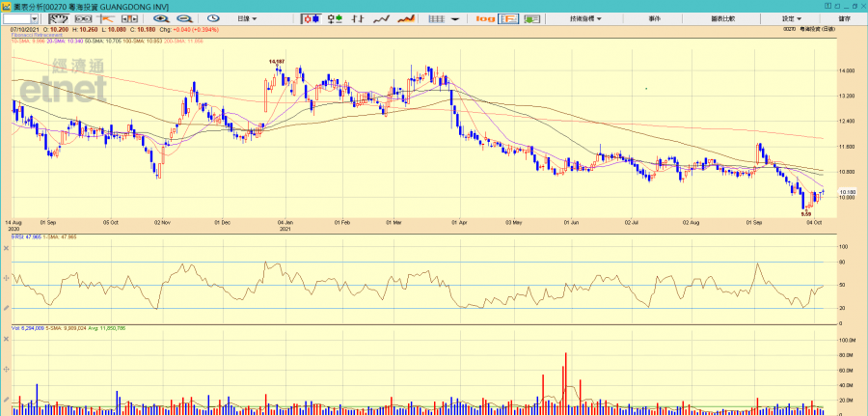Open the 事件 menu item
The height and width of the screenshot is (416, 868).
655,18
